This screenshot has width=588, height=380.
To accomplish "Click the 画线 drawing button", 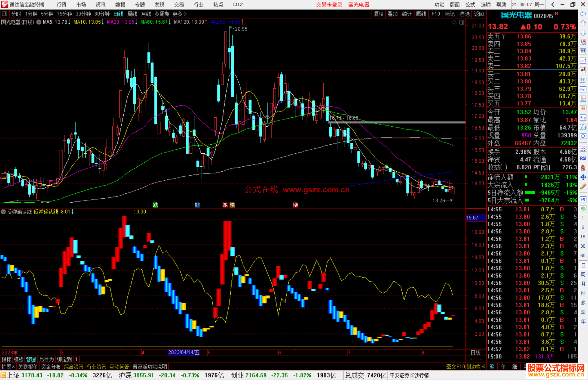I will pyautogui.click(x=421, y=14).
